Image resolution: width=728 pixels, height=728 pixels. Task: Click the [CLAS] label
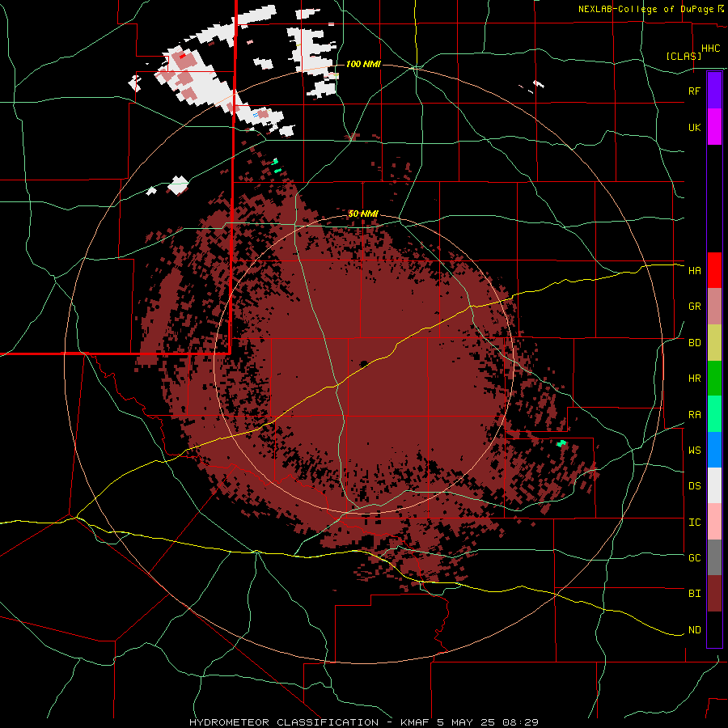(x=684, y=56)
